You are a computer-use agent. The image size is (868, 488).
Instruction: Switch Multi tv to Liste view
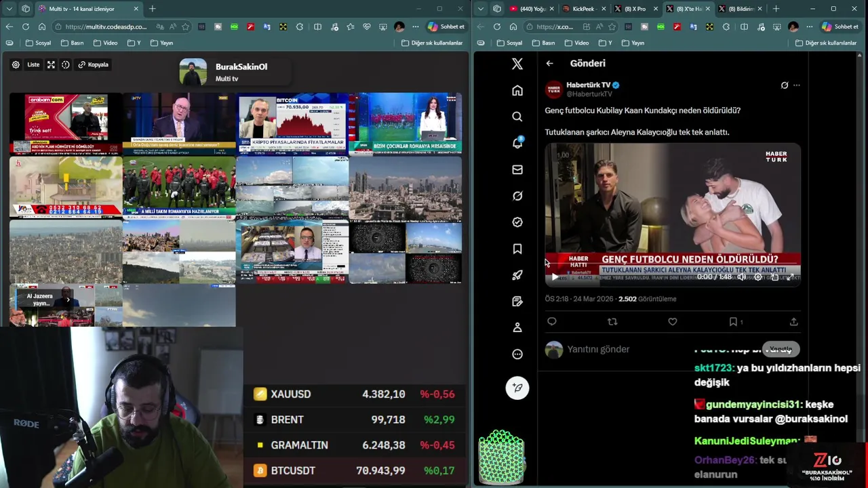coord(33,64)
